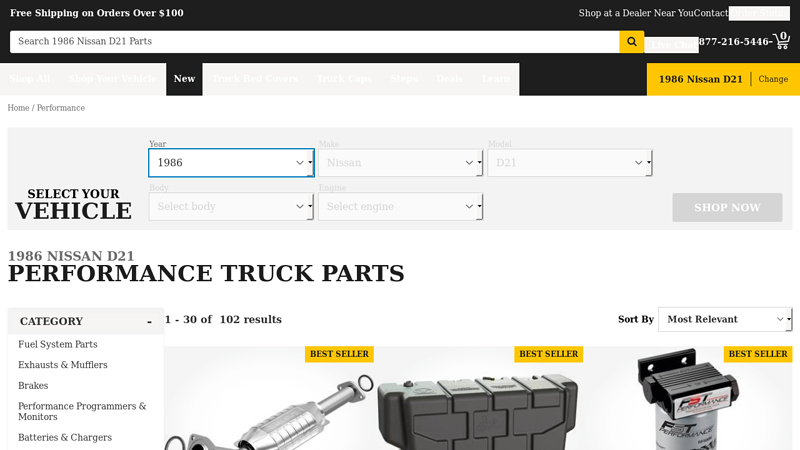
Task: Go to Home breadcrumb
Action: (x=18, y=108)
